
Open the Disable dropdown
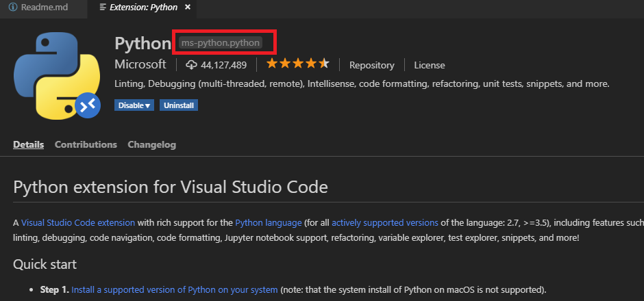click(134, 105)
